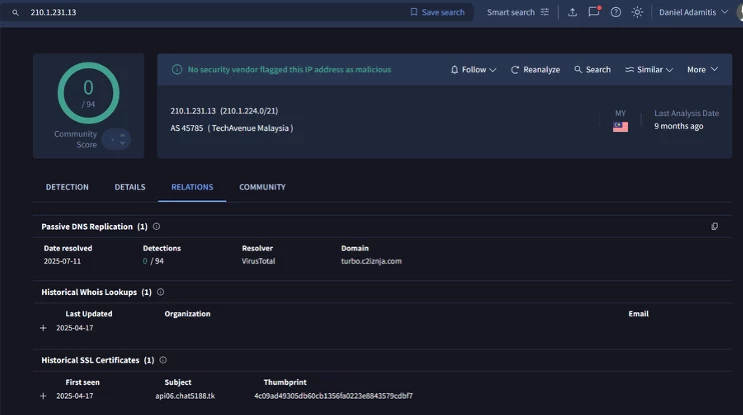The height and width of the screenshot is (415, 743).
Task: Open Smart search options
Action: [x=517, y=12]
